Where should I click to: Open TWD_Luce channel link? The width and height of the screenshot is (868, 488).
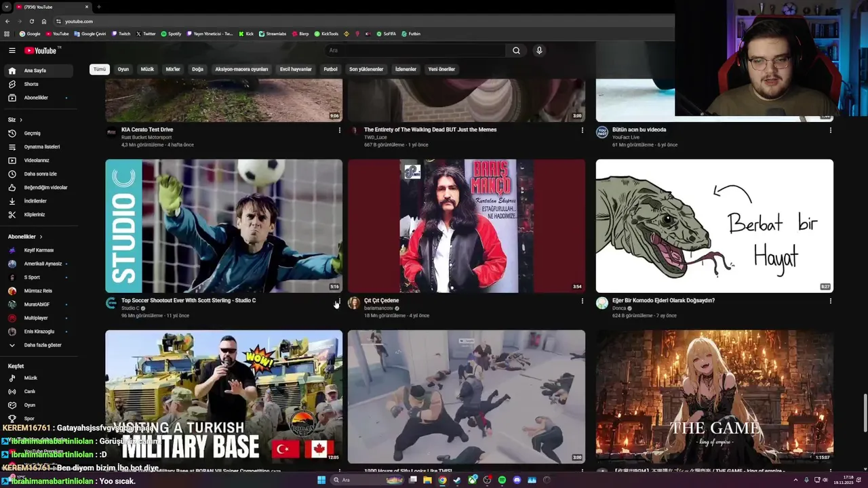(375, 137)
